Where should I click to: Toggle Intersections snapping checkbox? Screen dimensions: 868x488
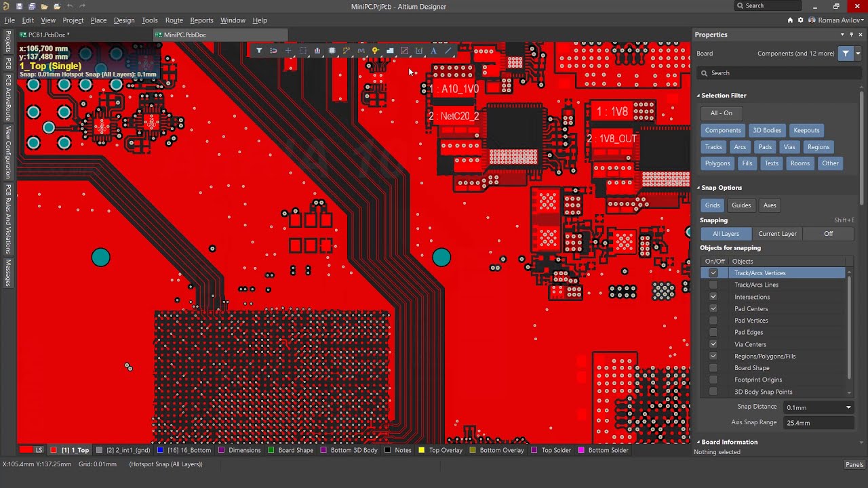coord(713,297)
